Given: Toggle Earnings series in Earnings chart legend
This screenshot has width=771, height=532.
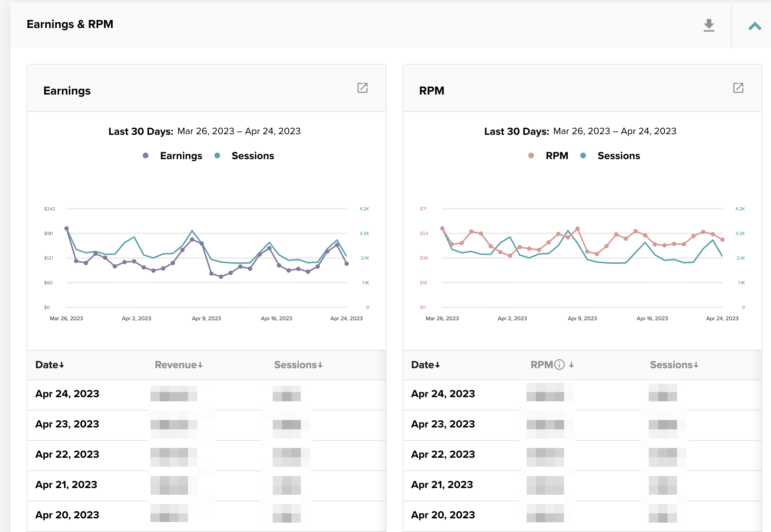Looking at the screenshot, I should pos(172,156).
